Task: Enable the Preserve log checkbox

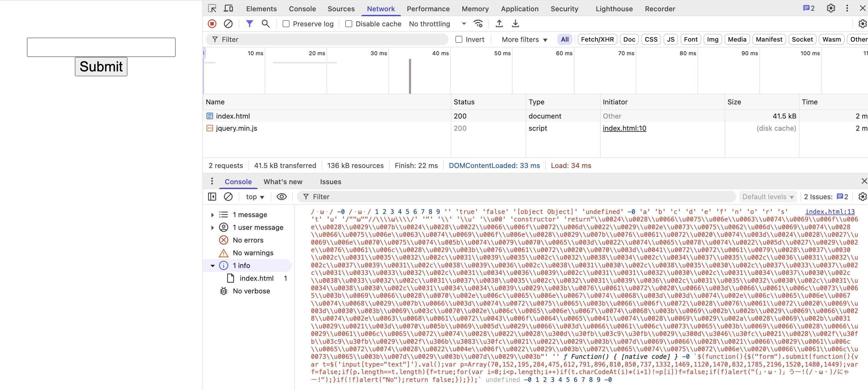Action: (x=286, y=24)
